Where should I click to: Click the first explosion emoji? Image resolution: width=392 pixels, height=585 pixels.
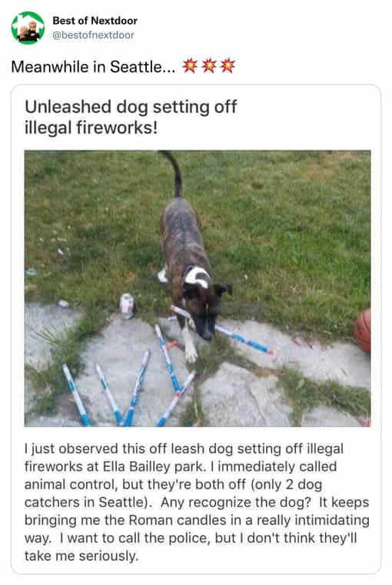(190, 66)
